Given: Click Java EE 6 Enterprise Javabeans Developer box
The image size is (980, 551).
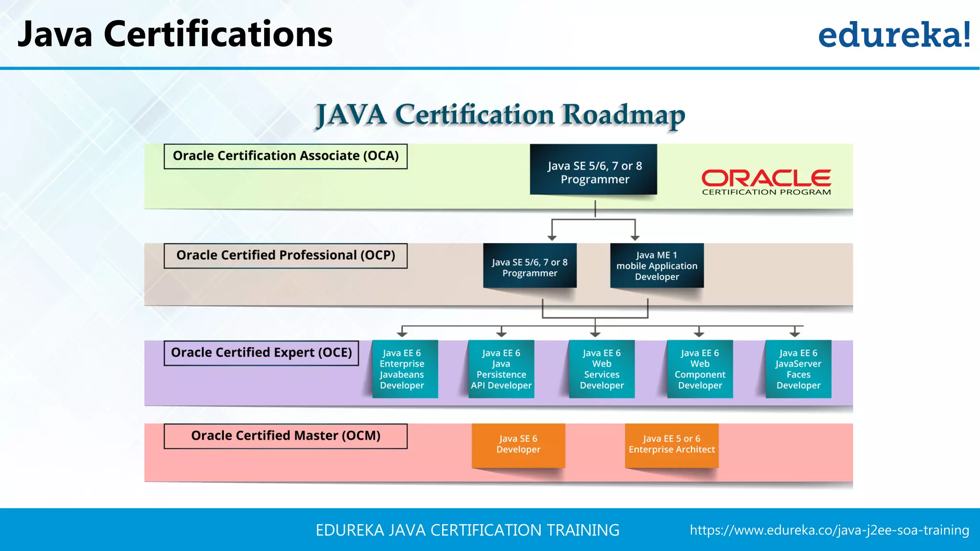Looking at the screenshot, I should tap(405, 369).
